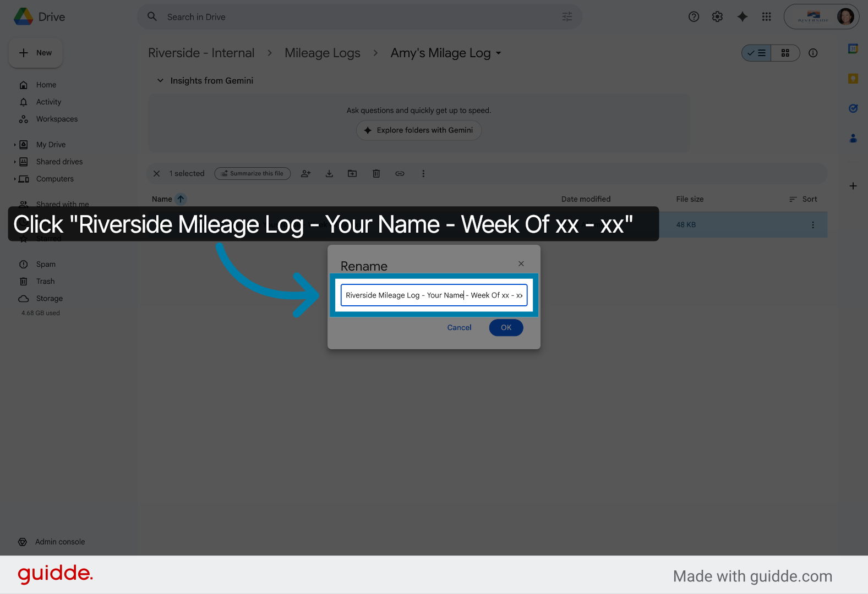Open Computers in sidebar

point(54,179)
